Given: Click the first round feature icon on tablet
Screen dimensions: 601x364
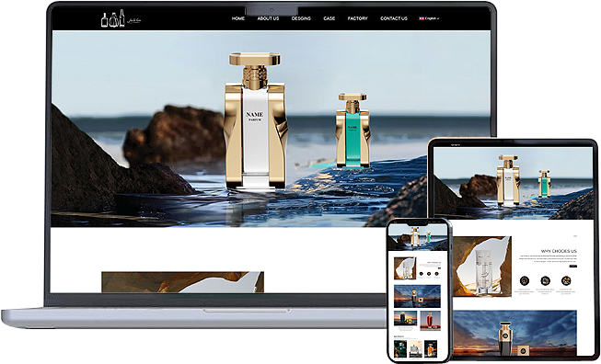Looking at the screenshot, I should [525, 280].
